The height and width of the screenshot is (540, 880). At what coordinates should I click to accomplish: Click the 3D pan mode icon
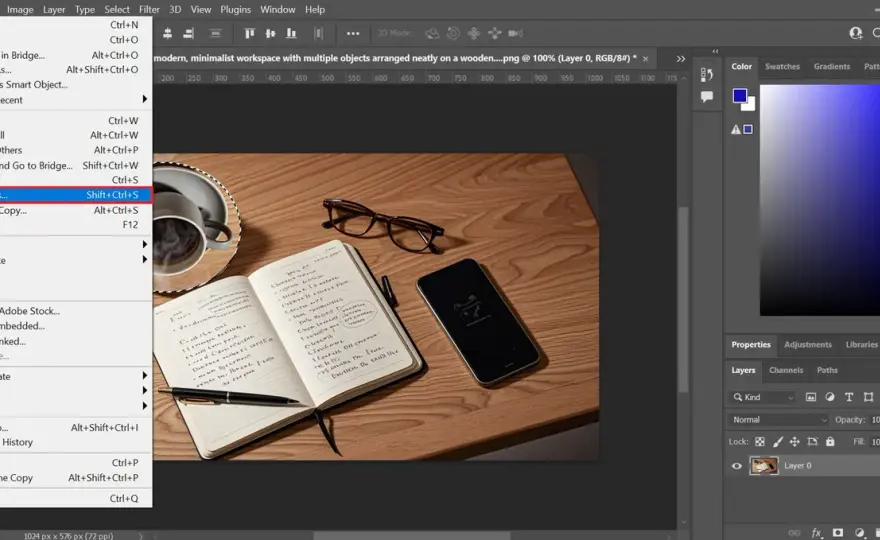pyautogui.click(x=474, y=34)
